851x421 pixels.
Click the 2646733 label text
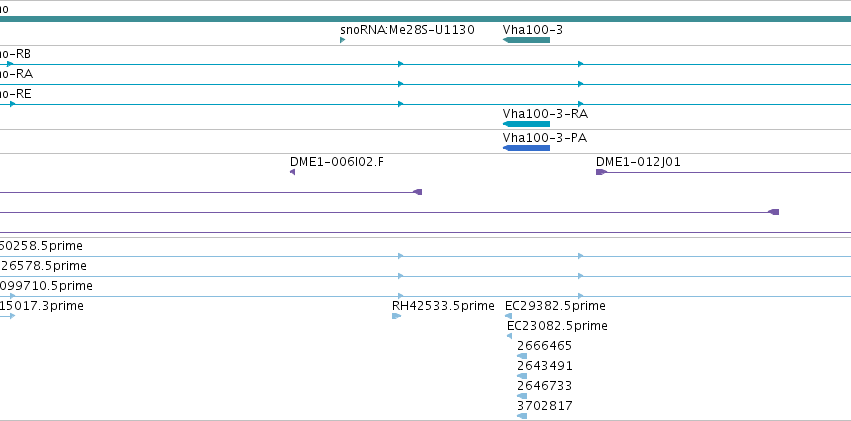coord(544,386)
